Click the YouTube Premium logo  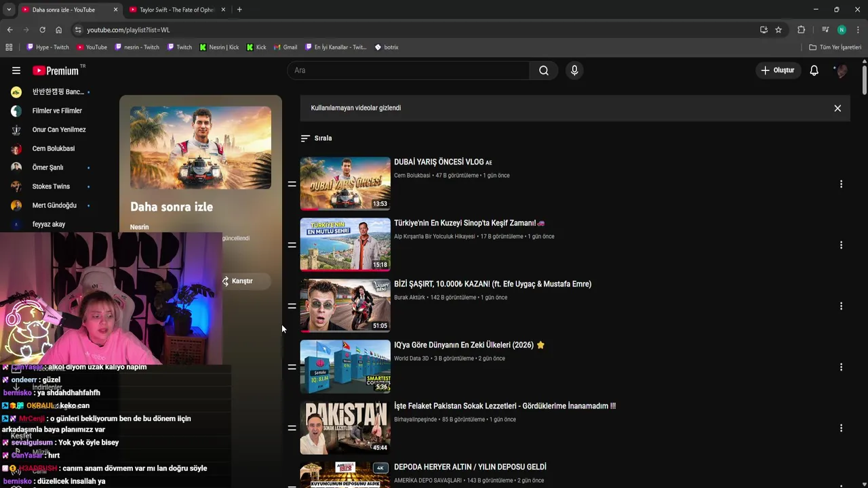tap(57, 70)
